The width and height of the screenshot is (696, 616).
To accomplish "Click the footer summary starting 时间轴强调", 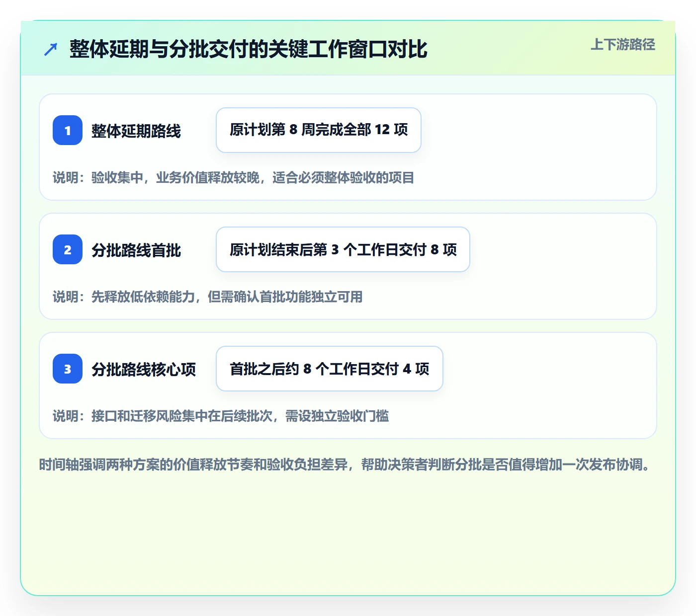I will tap(346, 464).
